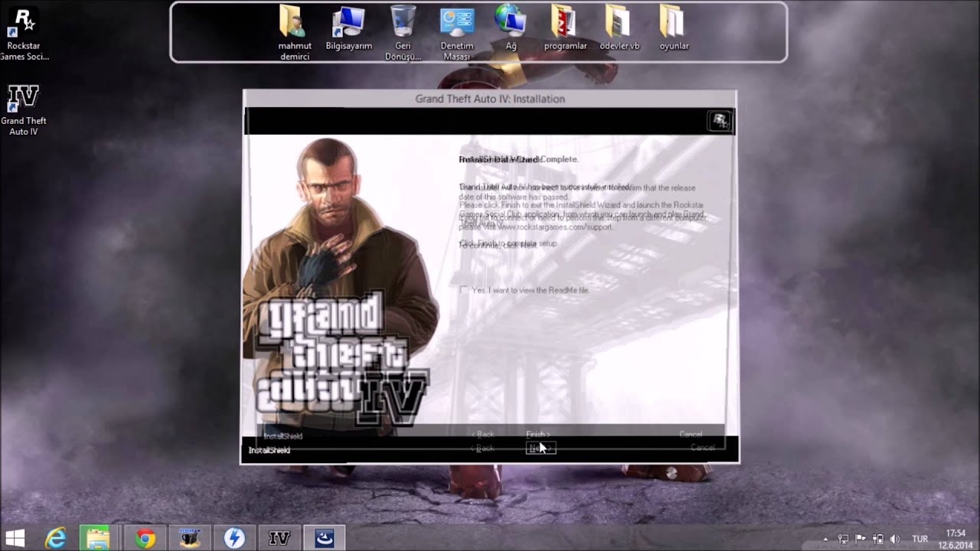Open the clock showing 17:54
980x551 pixels.
(955, 539)
